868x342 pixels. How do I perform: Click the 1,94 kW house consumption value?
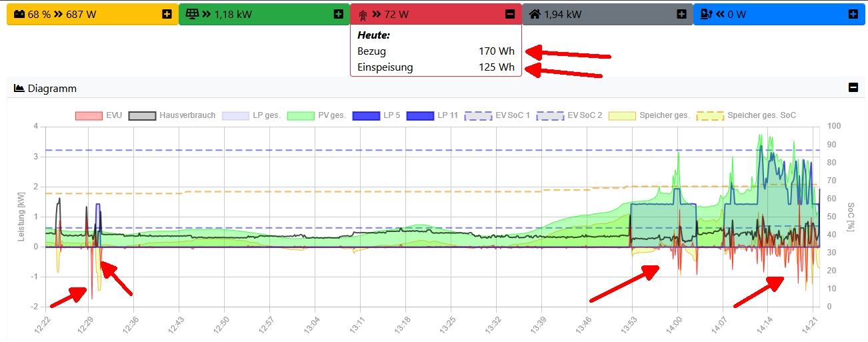pos(563,14)
